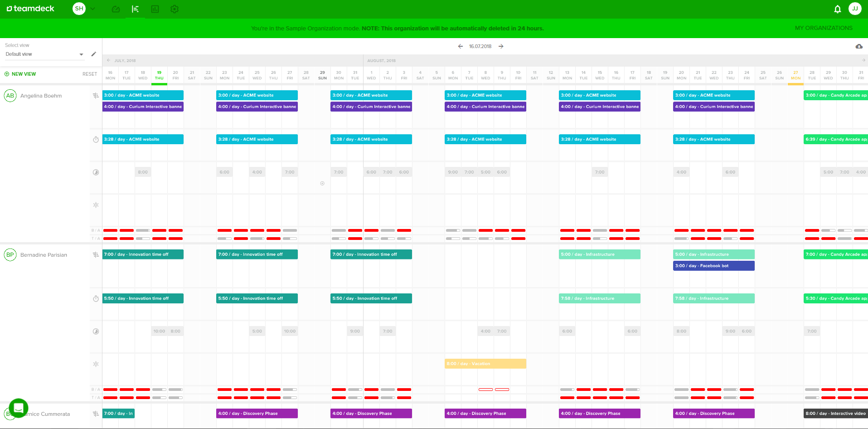Click the small plus icon under 29 SUN
The height and width of the screenshot is (429, 868).
[322, 183]
